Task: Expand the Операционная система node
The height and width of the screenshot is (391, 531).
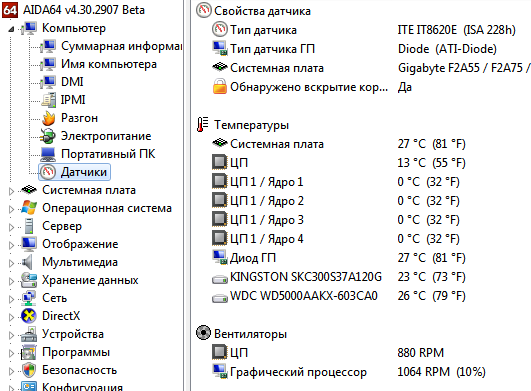Action: (11, 209)
